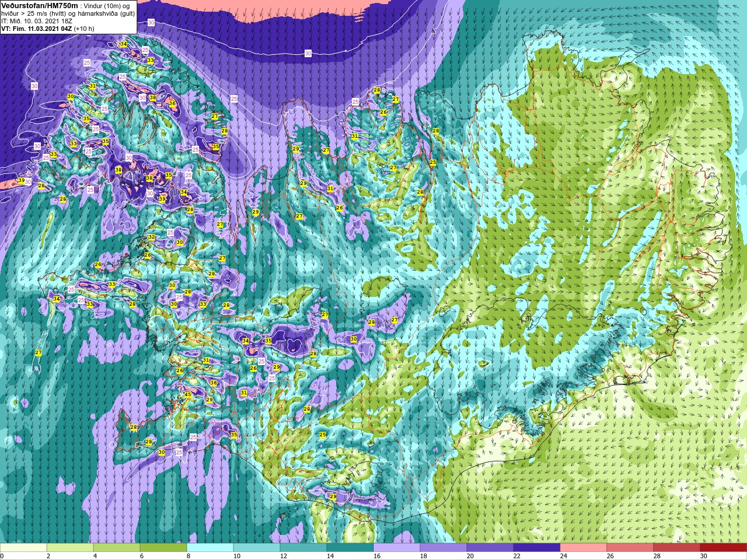This screenshot has width=747, height=560.
Task: Click the 'VT: Fim. 11.03.2021 04Z' line
Action: pos(37,29)
